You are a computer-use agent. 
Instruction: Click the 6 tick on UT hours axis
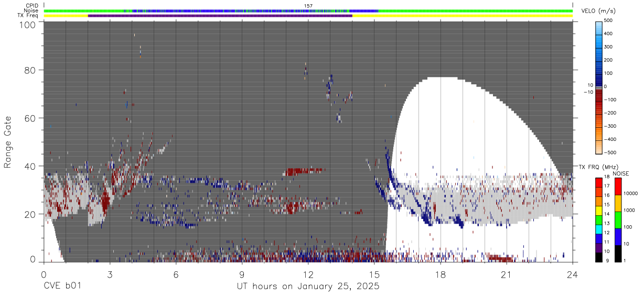pyautogui.click(x=176, y=274)
